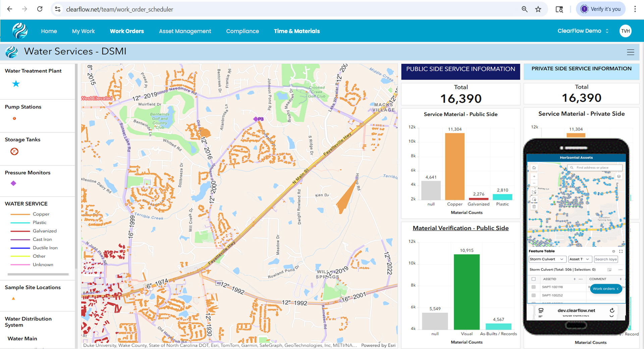The image size is (644, 349).
Task: Go to Home in the top navigation
Action: tap(49, 31)
